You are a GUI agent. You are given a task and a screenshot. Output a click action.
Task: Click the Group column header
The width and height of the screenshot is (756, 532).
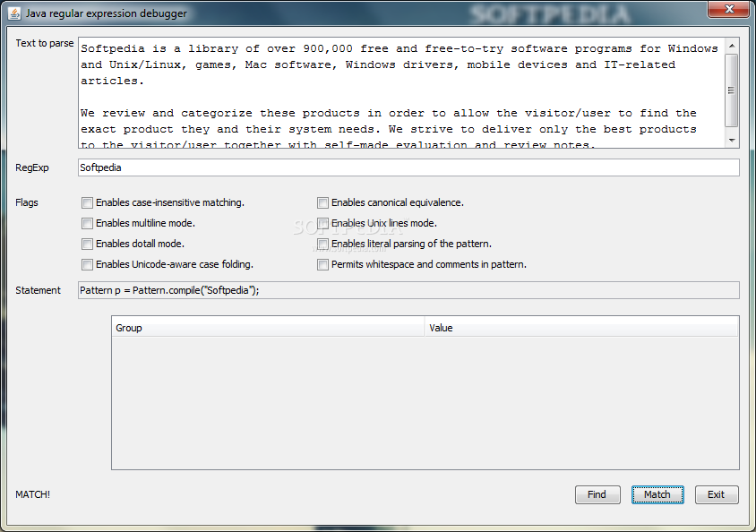pos(268,328)
